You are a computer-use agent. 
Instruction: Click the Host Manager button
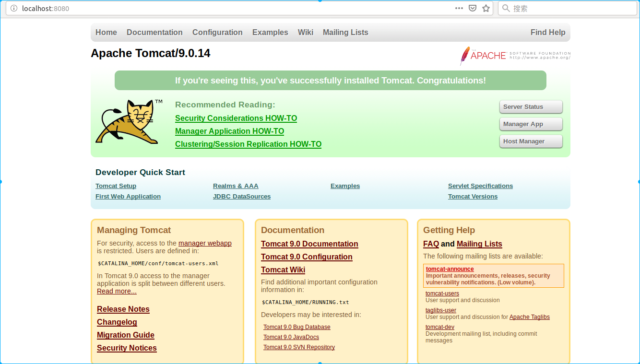click(x=531, y=141)
